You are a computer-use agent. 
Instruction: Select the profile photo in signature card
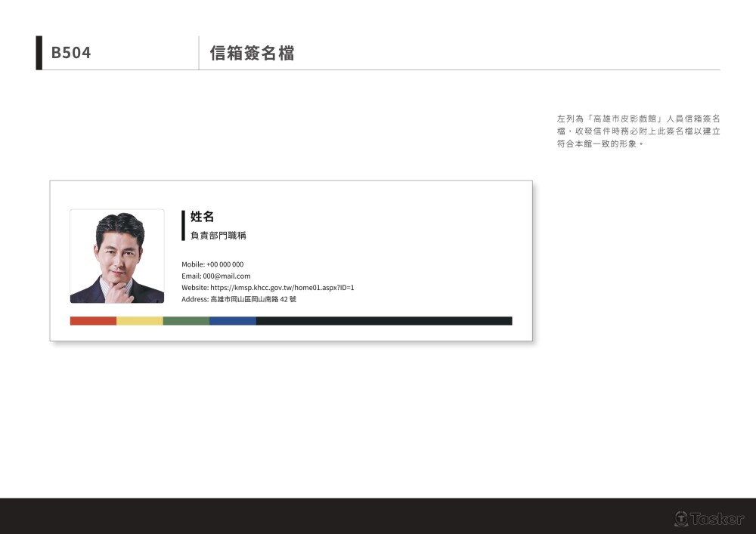tap(117, 256)
